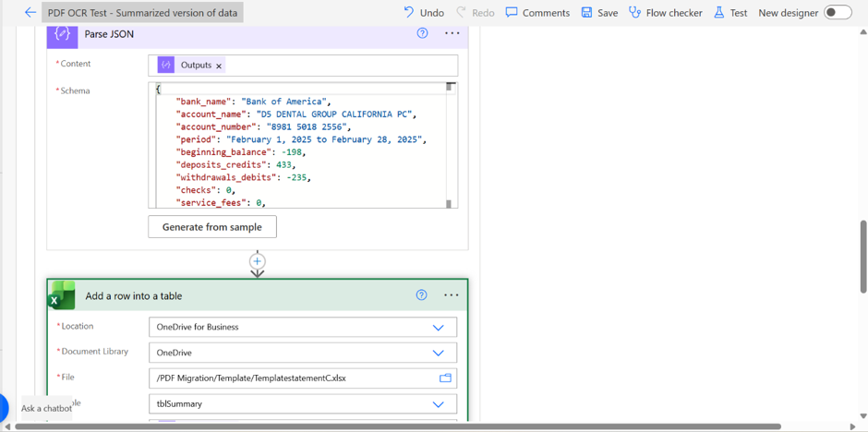Screen dimensions: 868x432
Task: Click the Excel action icon
Action: pos(62,295)
